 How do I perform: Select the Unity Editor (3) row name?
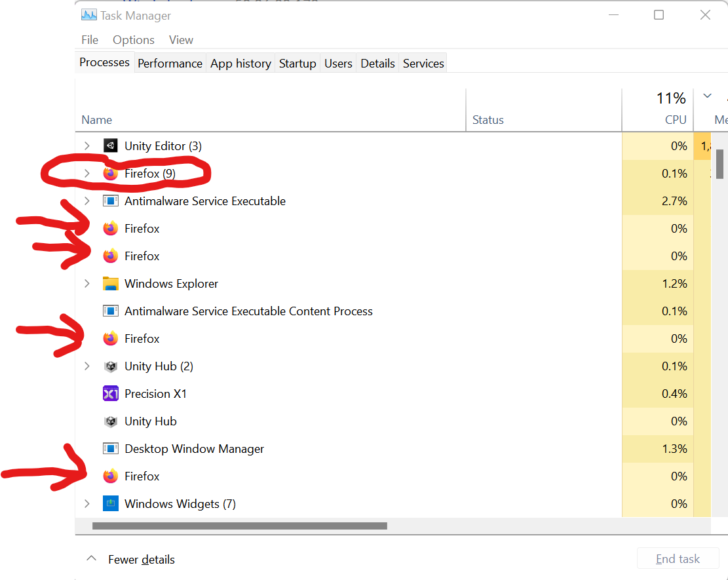[163, 145]
